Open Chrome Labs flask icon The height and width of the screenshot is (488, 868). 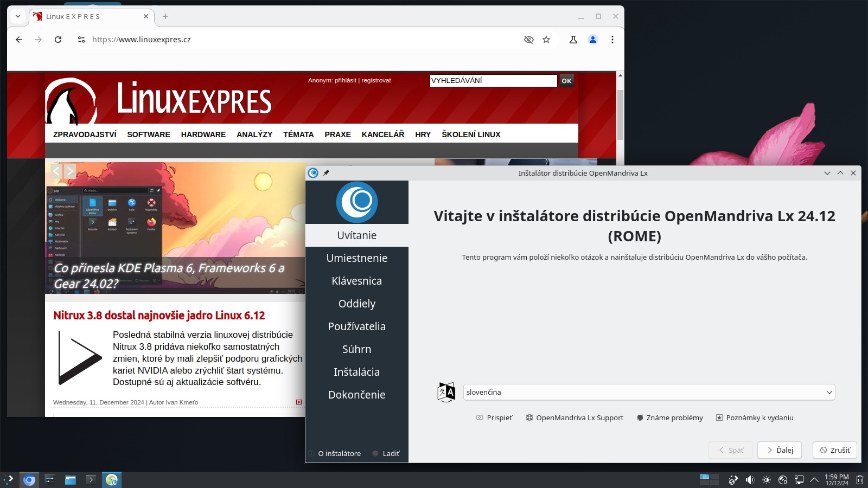[x=573, y=40]
